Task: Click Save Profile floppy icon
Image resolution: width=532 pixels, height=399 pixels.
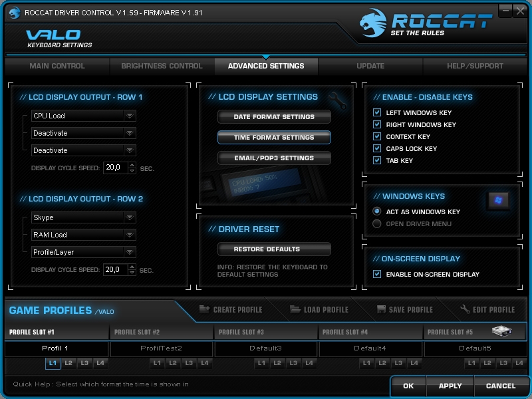Action: click(x=381, y=309)
